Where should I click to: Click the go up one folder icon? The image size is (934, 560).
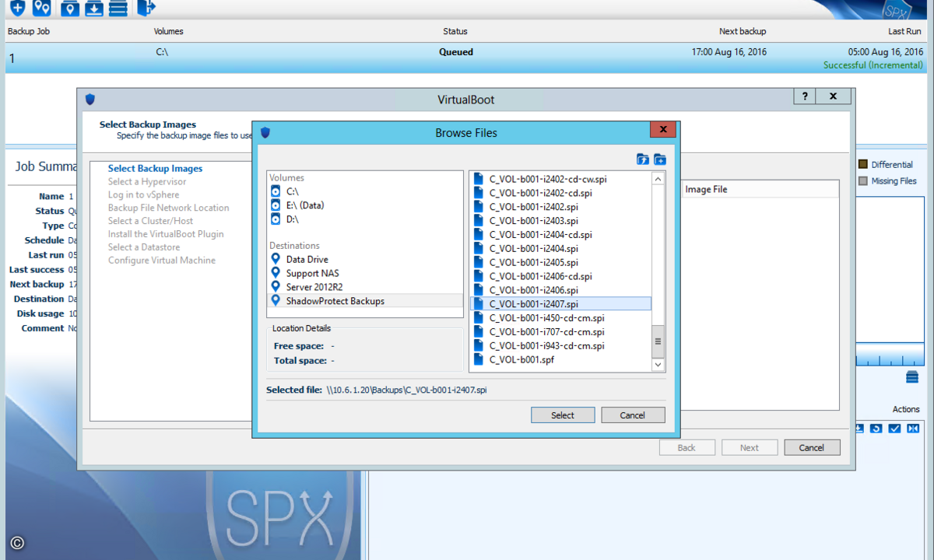[x=643, y=159]
